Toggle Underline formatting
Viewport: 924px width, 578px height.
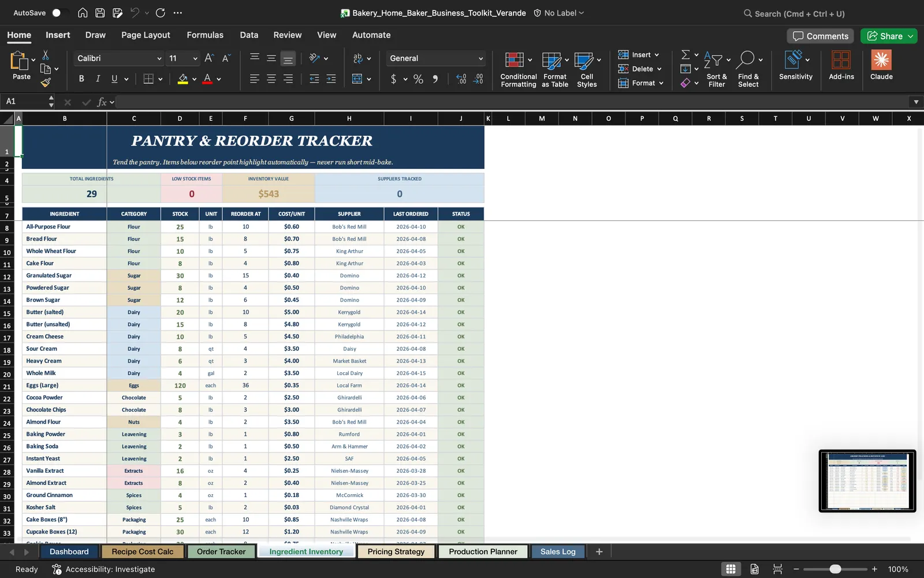pos(114,79)
